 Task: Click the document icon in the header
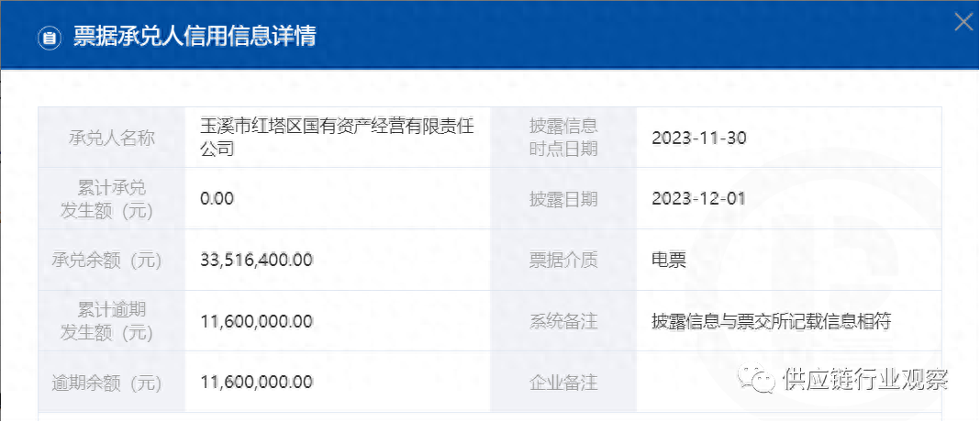[48, 38]
